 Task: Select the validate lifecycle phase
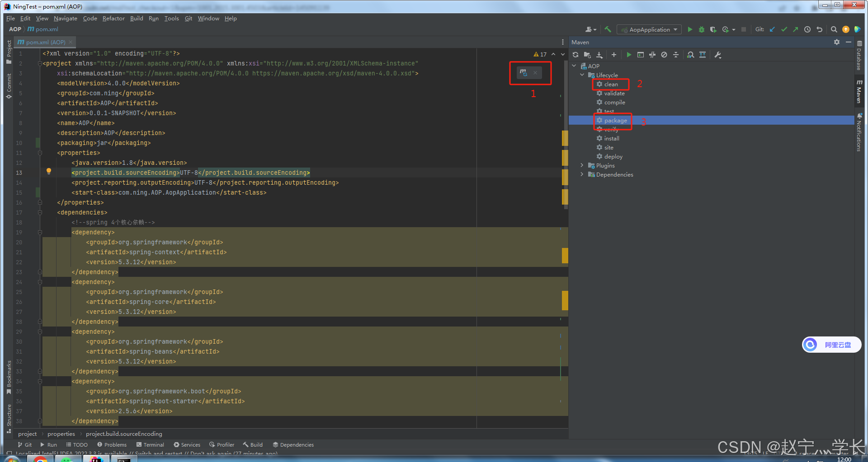pos(614,93)
